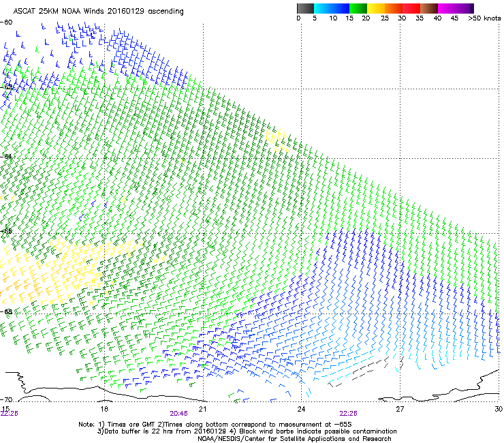Select the gray 0-5 knots color band
504x443 pixels.
pos(305,8)
